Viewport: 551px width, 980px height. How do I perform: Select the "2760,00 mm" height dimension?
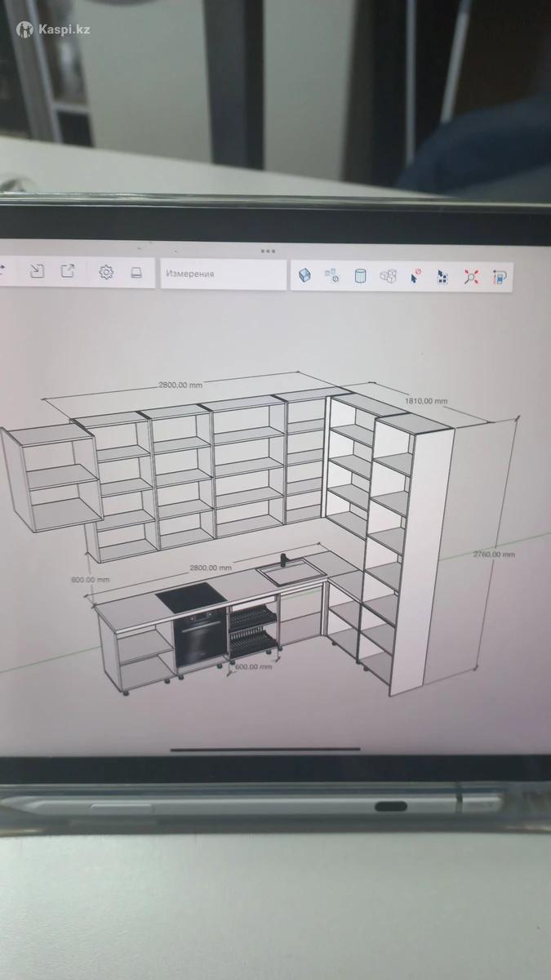point(495,555)
